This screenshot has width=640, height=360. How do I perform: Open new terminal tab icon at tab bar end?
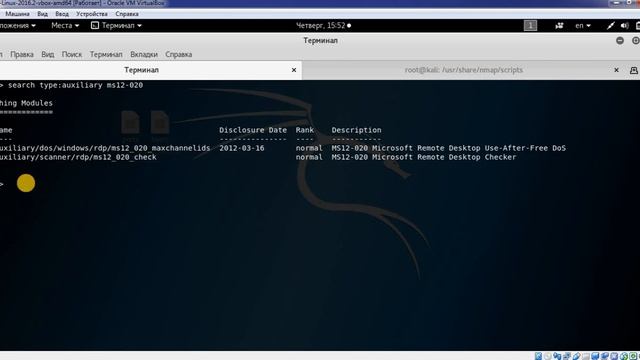point(634,70)
